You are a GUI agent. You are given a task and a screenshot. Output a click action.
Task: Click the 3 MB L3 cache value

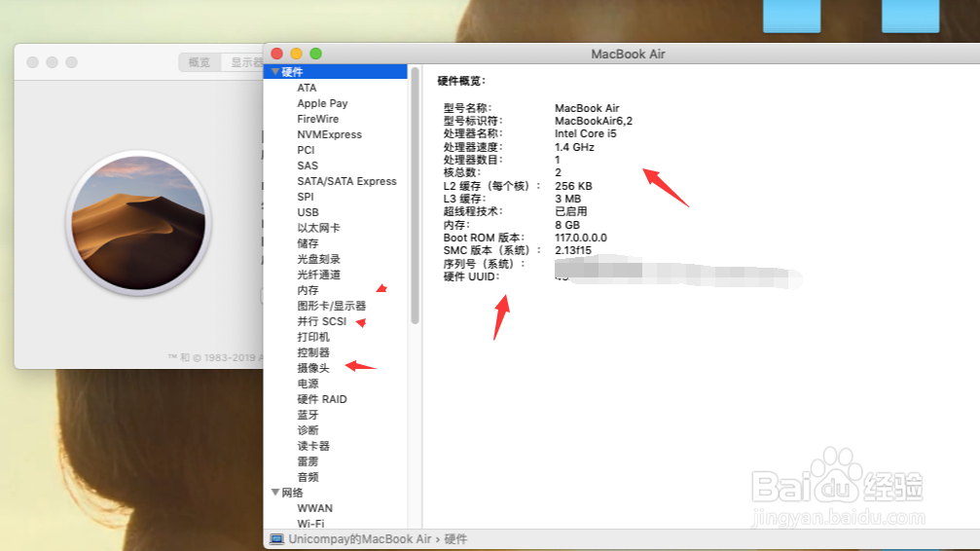point(567,199)
